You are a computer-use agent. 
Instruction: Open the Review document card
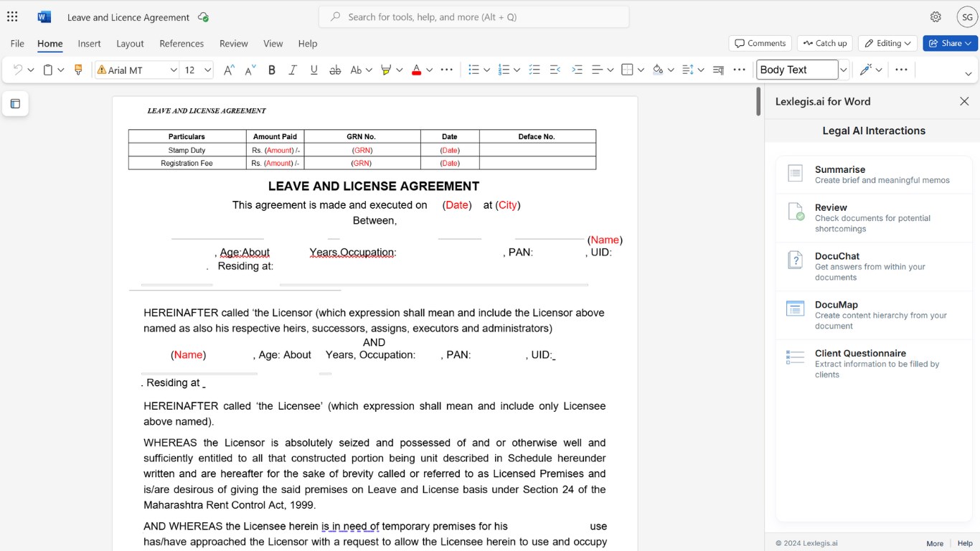click(x=874, y=217)
